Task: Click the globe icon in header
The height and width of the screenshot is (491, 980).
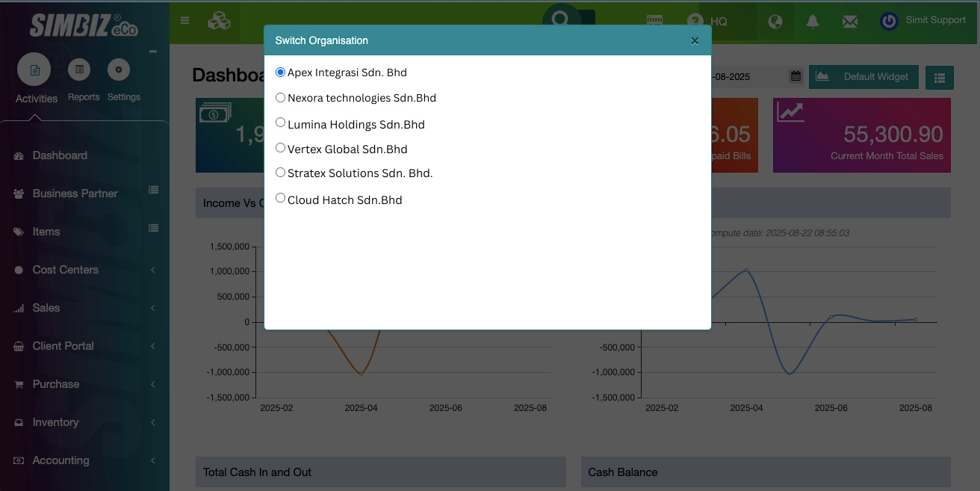Action: tap(775, 22)
